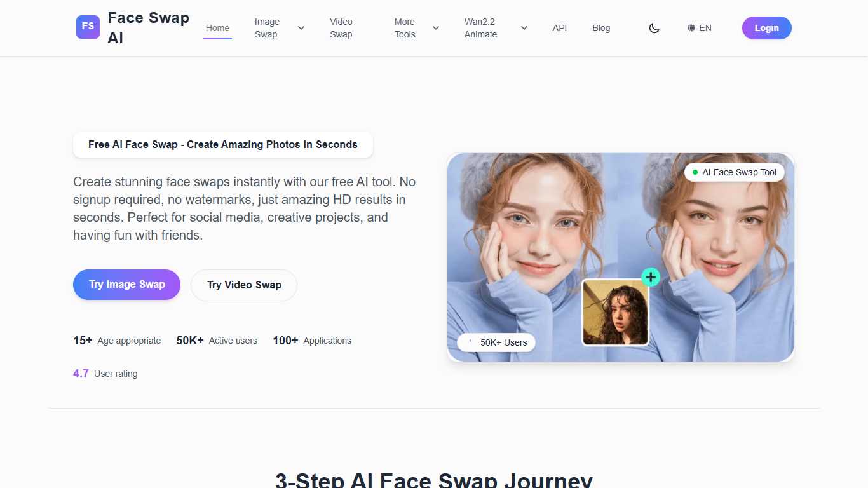This screenshot has height=488, width=868.
Task: Click the green status dot on the badge
Action: tap(693, 172)
